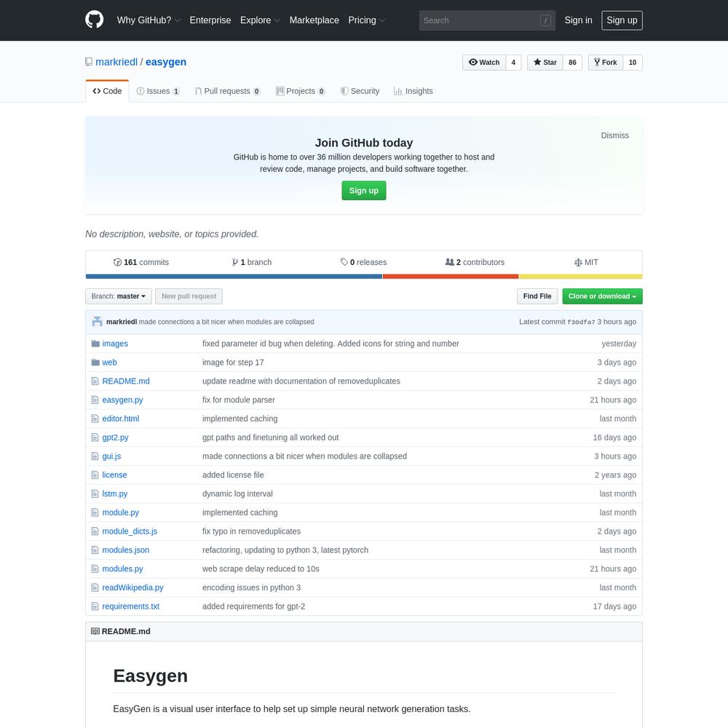Star the easygen repository
728x728 pixels.
[545, 62]
